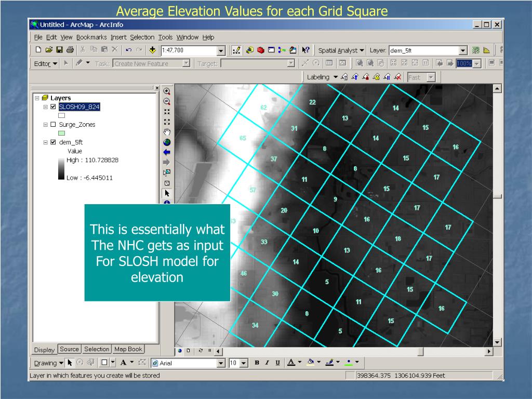Open ModelBuilder window icon
The height and width of the screenshot is (399, 532).
(282, 50)
